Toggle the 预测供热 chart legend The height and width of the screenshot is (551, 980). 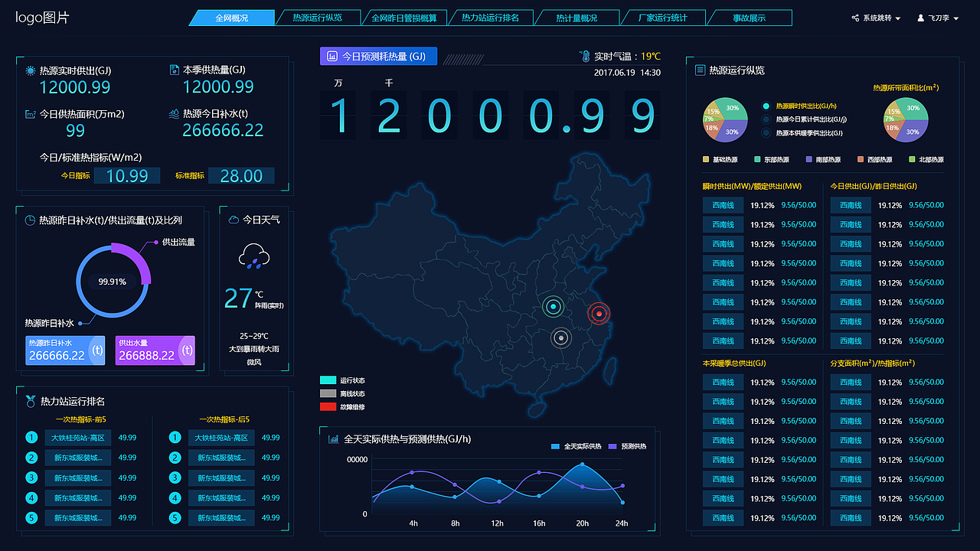(628, 446)
